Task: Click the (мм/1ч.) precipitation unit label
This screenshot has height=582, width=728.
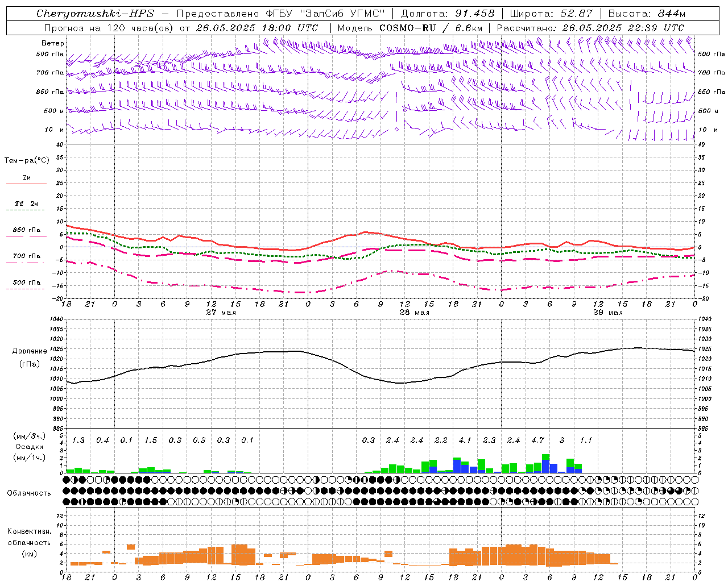Action: (x=29, y=458)
